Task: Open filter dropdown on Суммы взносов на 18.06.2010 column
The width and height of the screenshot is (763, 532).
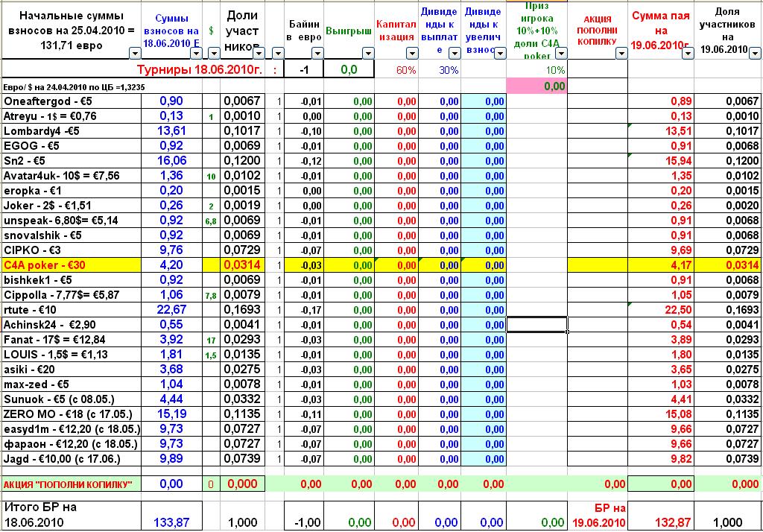Action: click(x=196, y=53)
